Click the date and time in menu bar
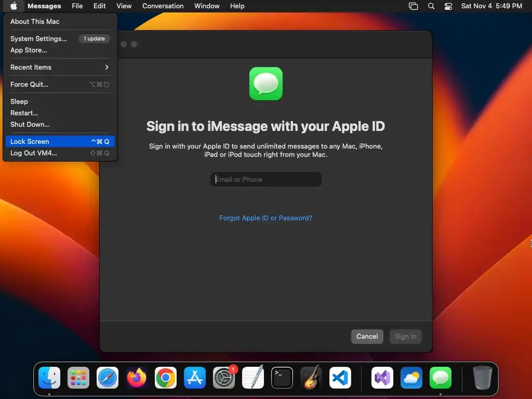Viewport: 532px width, 399px height. [x=491, y=6]
